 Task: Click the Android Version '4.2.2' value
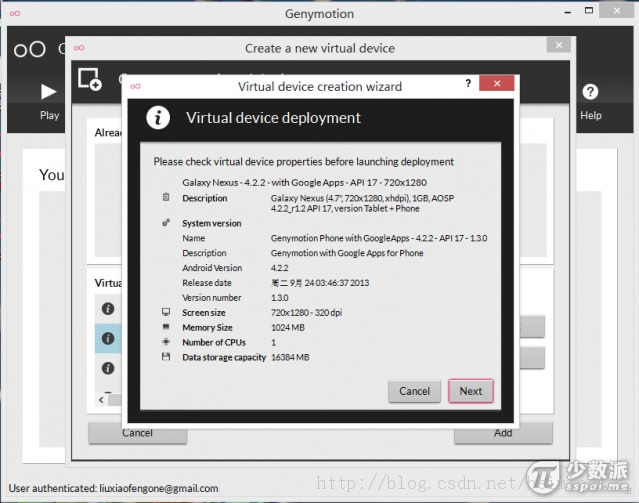[x=280, y=268]
